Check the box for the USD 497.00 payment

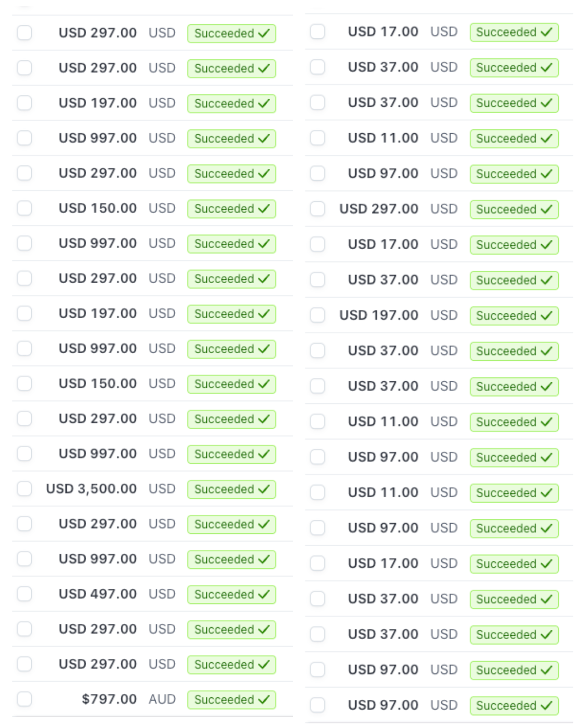tap(24, 594)
